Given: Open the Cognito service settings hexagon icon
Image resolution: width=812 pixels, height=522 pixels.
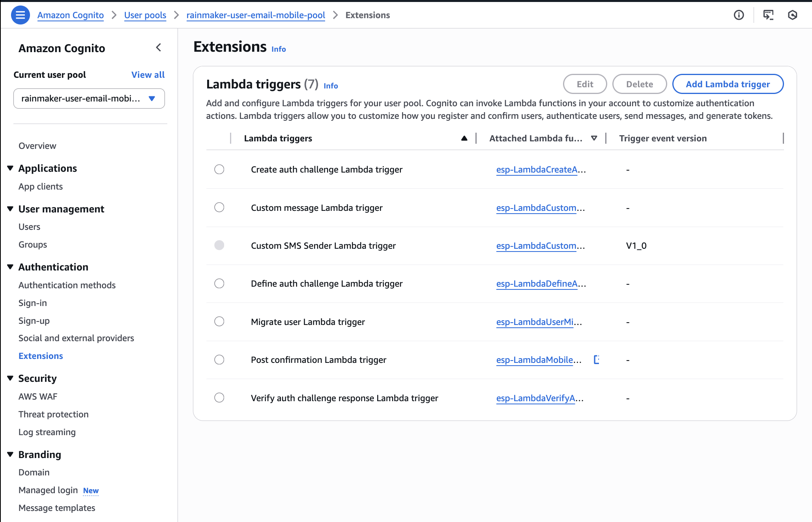Looking at the screenshot, I should pyautogui.click(x=793, y=15).
